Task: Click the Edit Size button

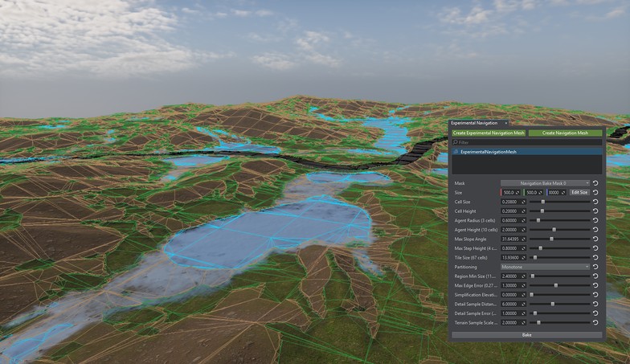Action: click(x=579, y=193)
